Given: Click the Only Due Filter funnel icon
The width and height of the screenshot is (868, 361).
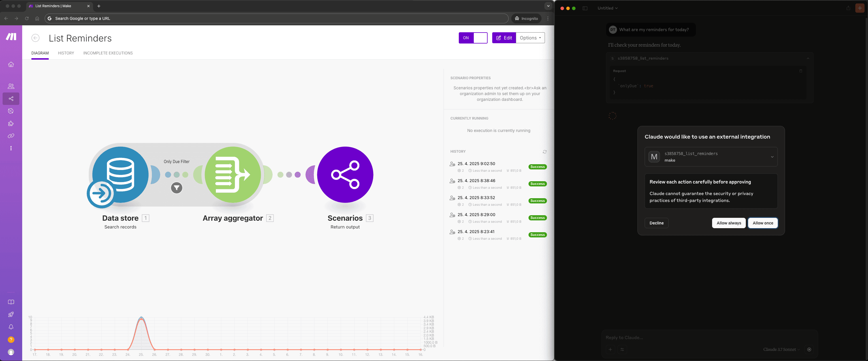Looking at the screenshot, I should 177,188.
